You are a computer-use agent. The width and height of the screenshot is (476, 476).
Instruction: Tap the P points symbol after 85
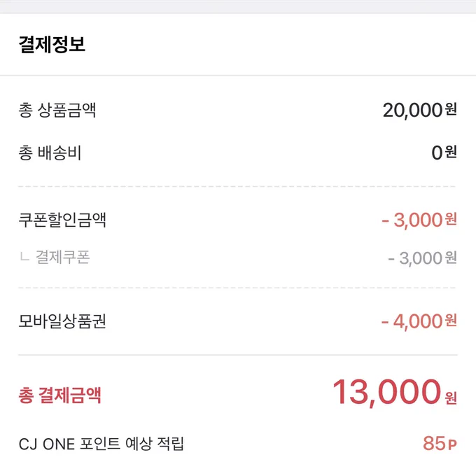coord(452,445)
